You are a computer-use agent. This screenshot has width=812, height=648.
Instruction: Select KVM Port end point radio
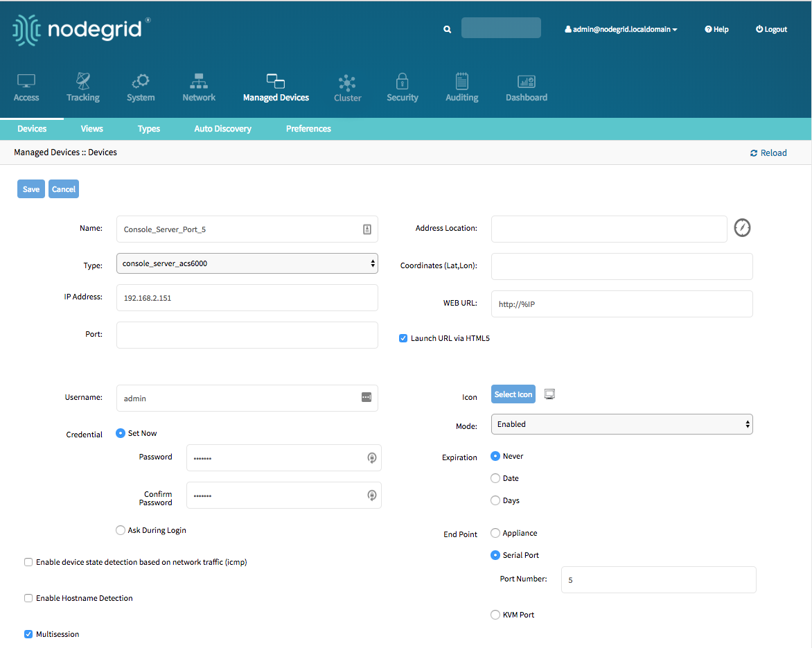pos(495,615)
